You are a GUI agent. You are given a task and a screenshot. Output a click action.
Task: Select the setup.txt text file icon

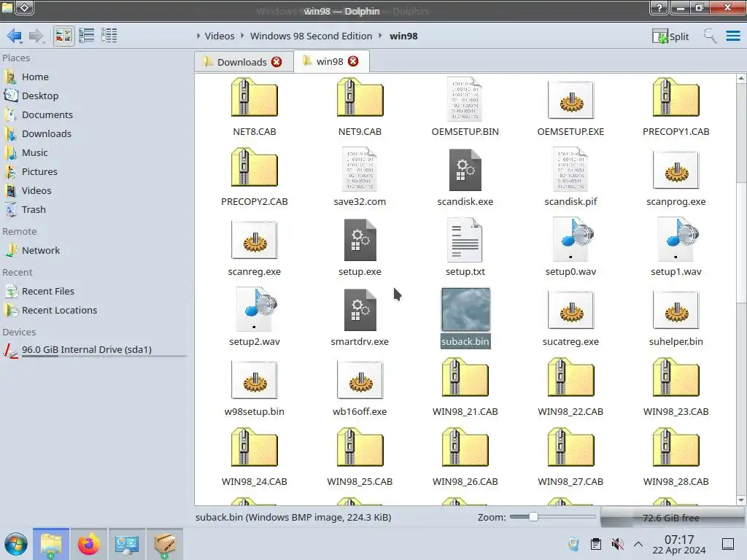click(x=465, y=240)
